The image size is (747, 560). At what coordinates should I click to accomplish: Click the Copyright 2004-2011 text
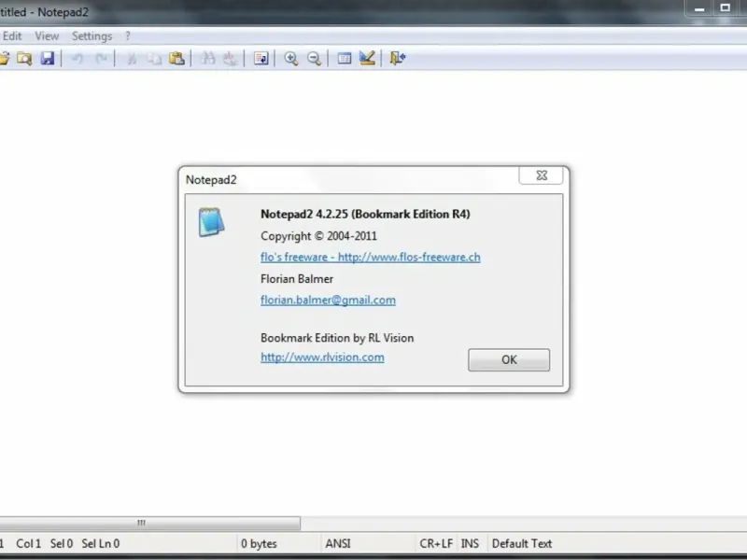(318, 236)
